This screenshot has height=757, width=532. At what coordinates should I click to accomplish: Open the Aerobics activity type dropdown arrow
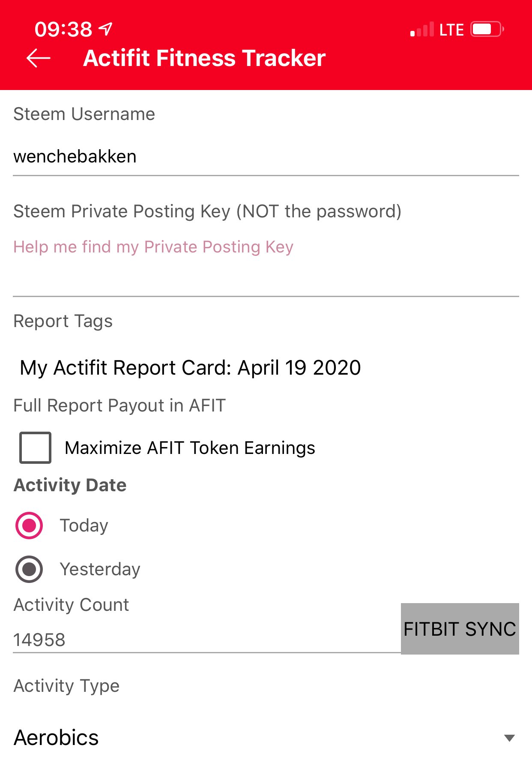509,738
